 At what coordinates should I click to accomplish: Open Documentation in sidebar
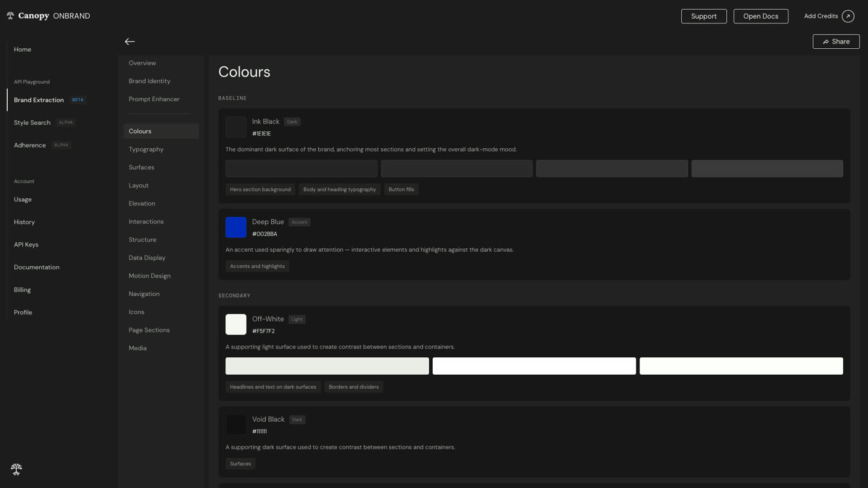click(x=37, y=267)
